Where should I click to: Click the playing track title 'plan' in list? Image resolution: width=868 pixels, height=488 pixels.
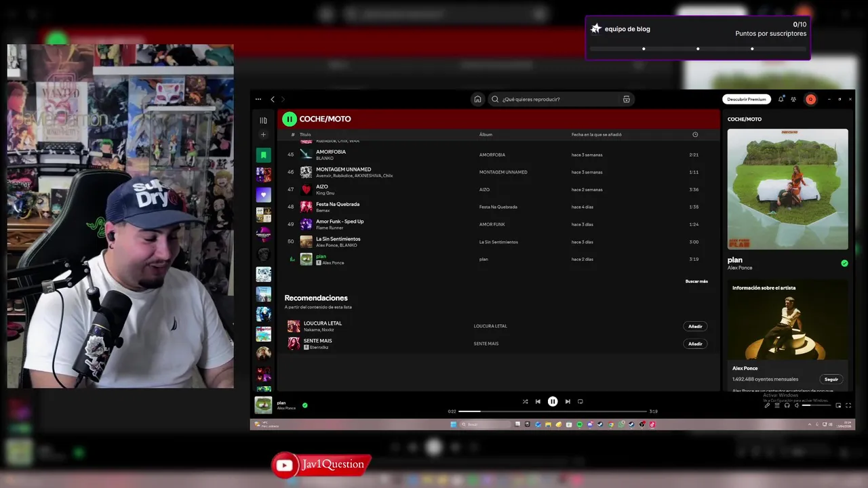[321, 256]
